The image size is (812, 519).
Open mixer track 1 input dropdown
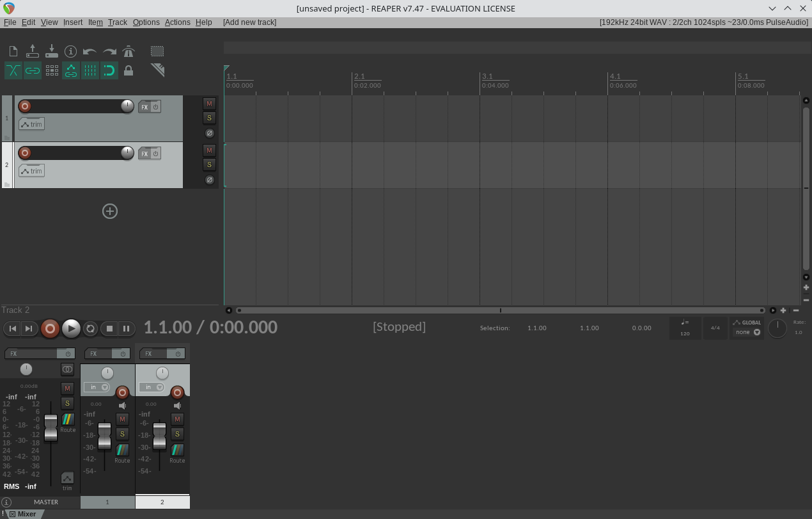point(97,387)
